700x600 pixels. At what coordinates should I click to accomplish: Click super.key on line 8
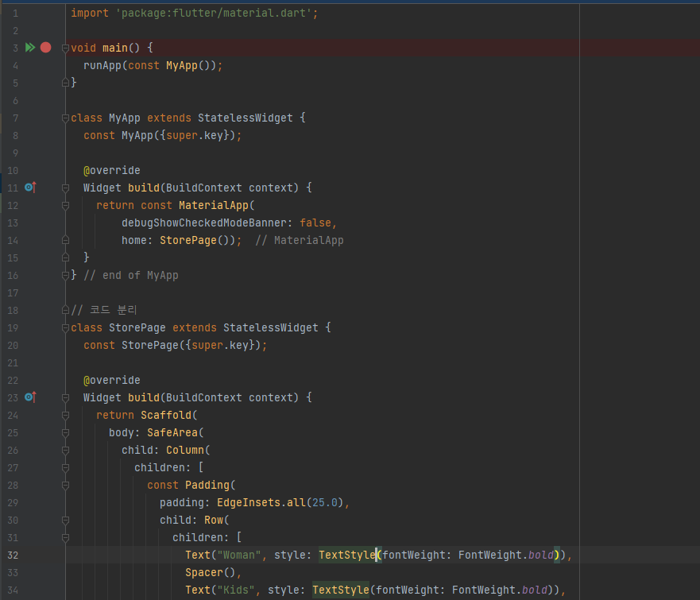click(194, 135)
